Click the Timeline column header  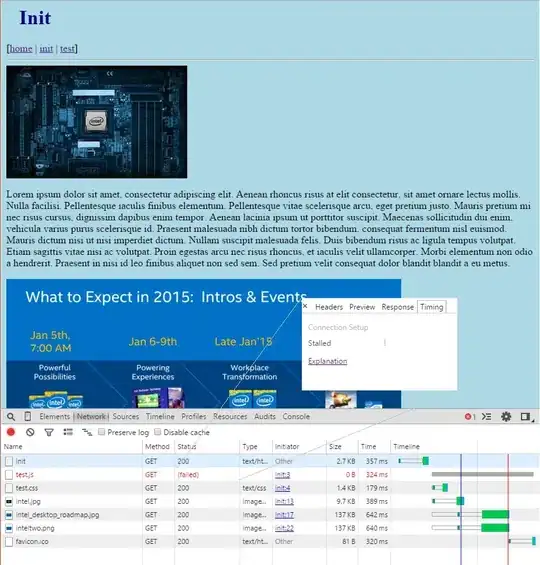pos(465,446)
